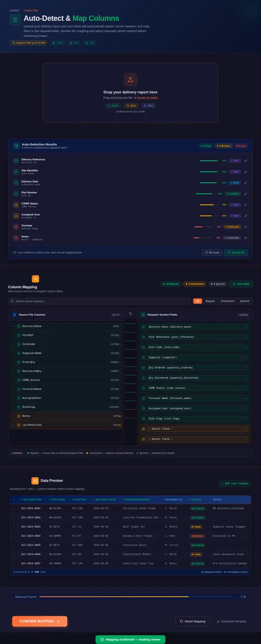Toggle the 10 Mapped status chip
This screenshot has width=261, height=644.
(171, 284)
